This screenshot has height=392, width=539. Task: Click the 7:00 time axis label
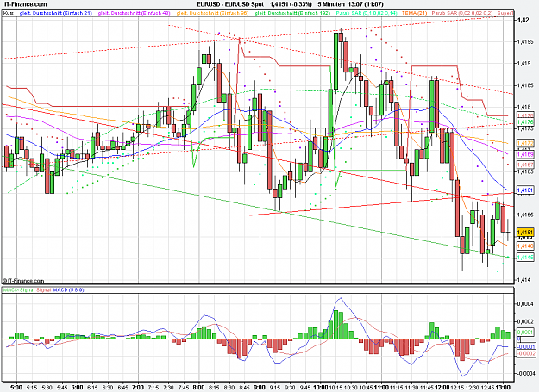pos(138,388)
